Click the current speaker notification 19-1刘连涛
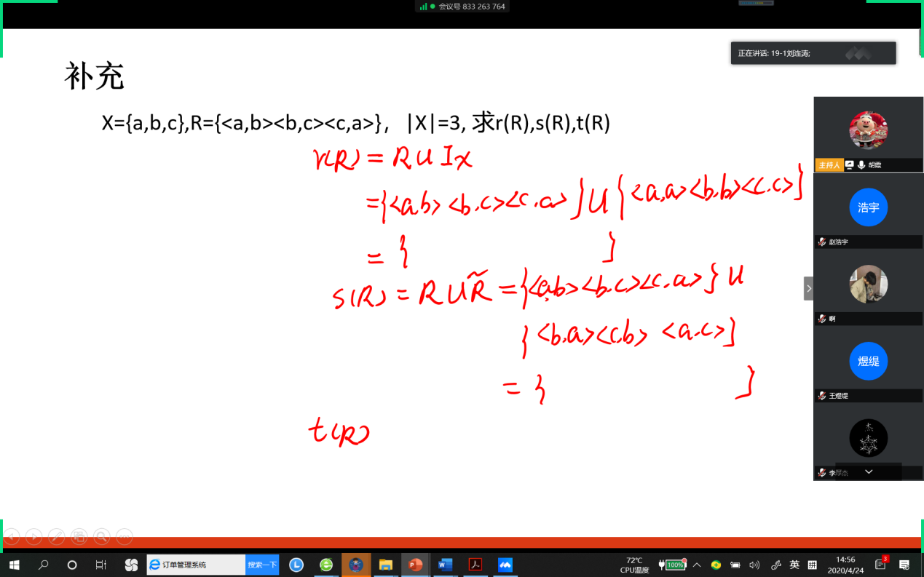This screenshot has height=577, width=924. click(x=813, y=53)
